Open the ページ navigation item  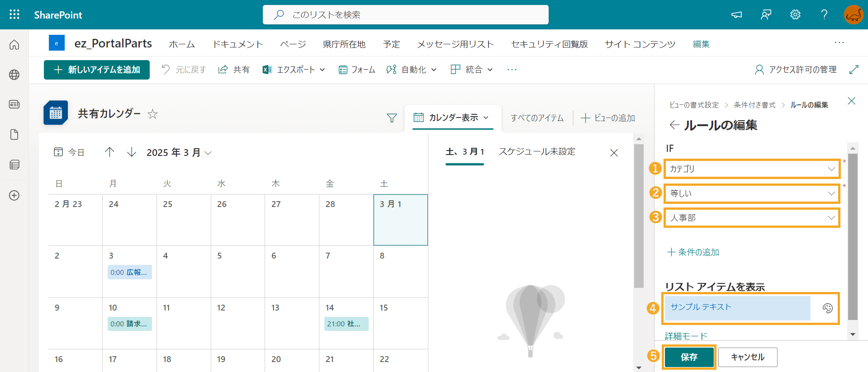(x=293, y=44)
